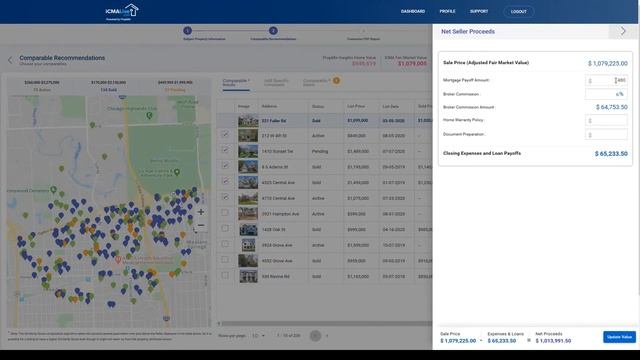Zoom in on the map
640x360 pixels.
tap(201, 212)
